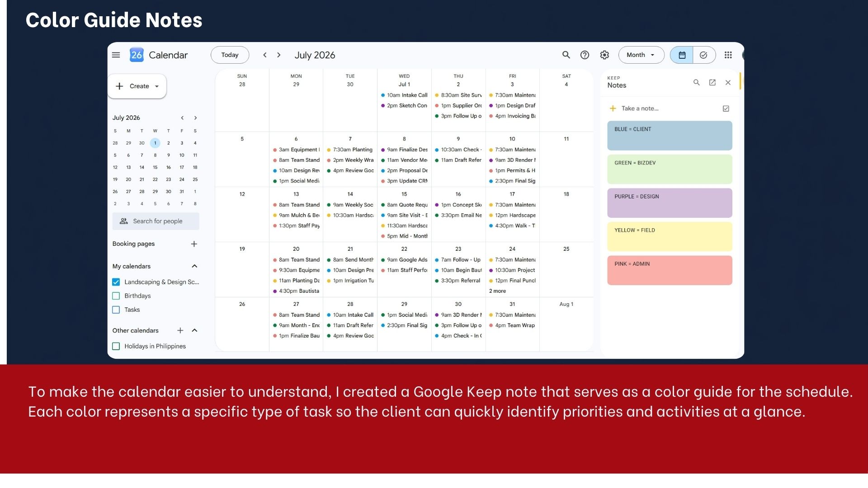Collapse the My calendars section
Image resolution: width=868 pixels, height=488 pixels.
tap(194, 266)
